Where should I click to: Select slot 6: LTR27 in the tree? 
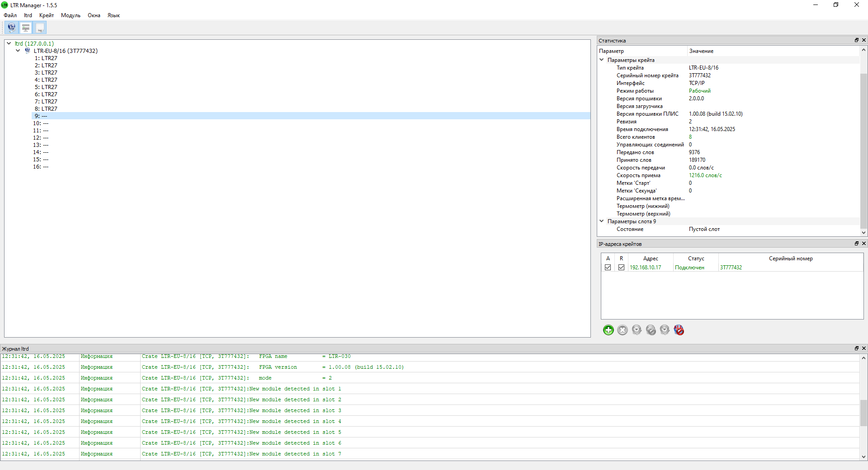click(x=46, y=94)
